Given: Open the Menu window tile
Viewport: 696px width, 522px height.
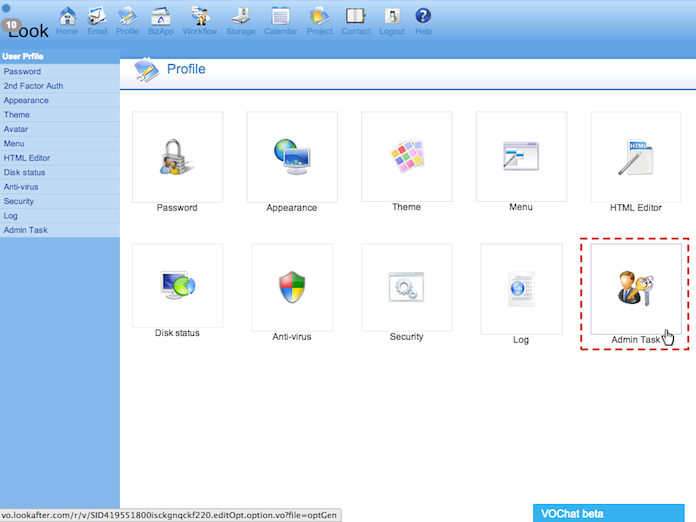Looking at the screenshot, I should (x=521, y=156).
